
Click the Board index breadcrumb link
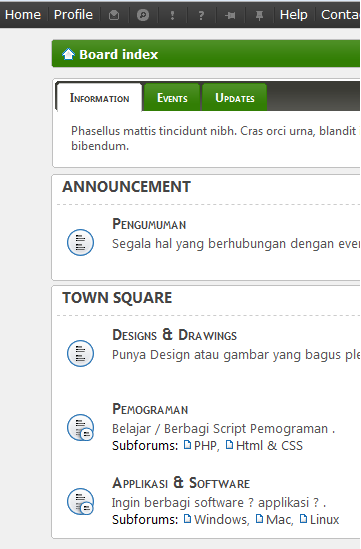pyautogui.click(x=119, y=54)
